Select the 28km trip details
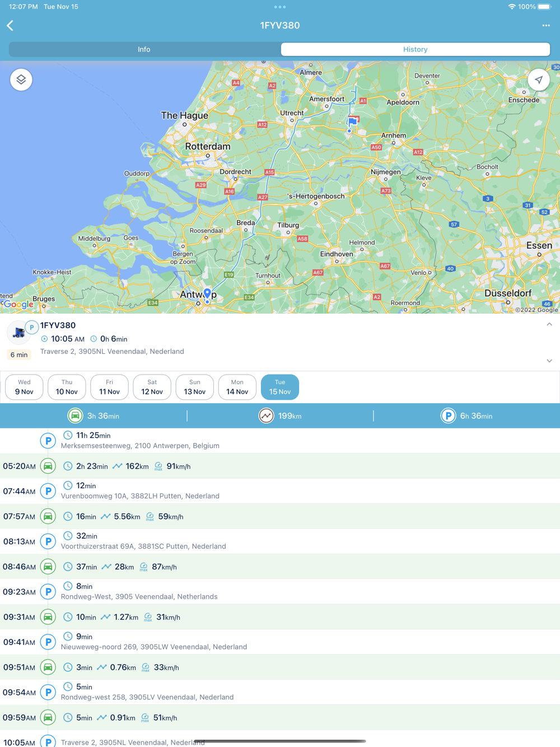Screen dimensions: 560x747 coord(280,567)
